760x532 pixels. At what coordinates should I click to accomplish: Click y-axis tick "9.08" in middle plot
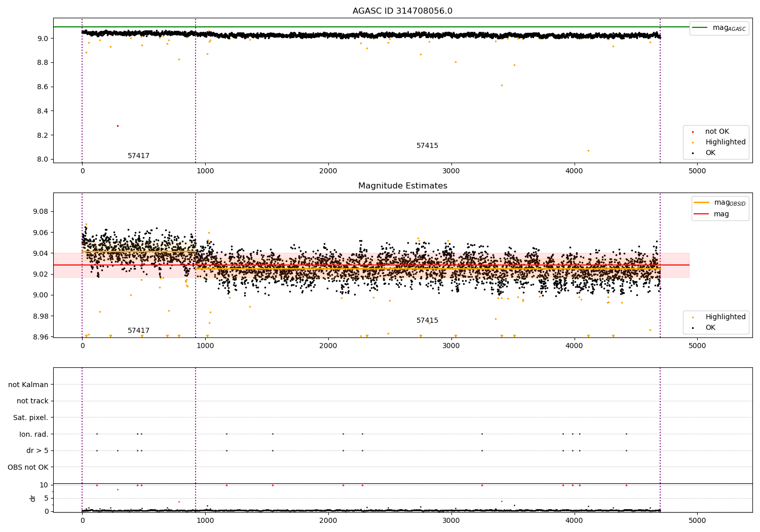41,212
